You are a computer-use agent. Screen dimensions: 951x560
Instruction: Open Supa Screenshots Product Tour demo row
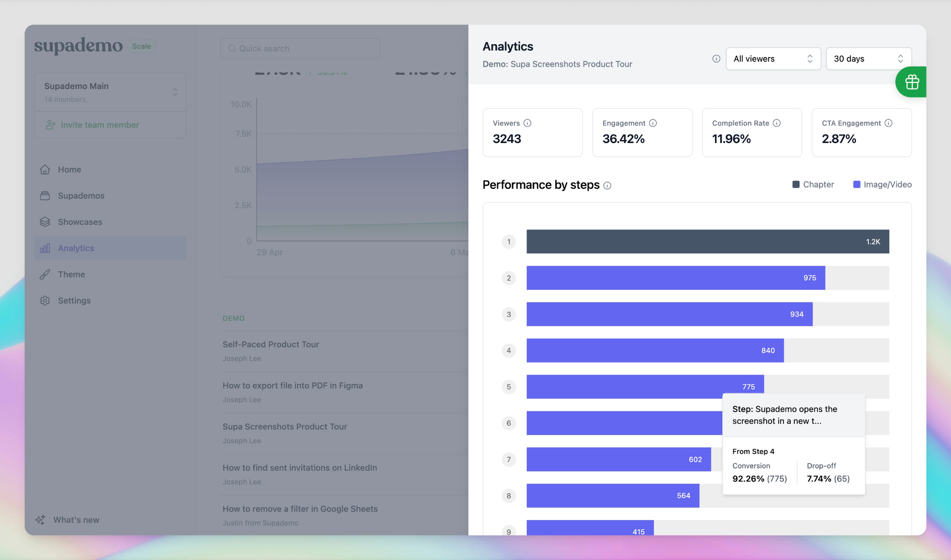coord(345,434)
